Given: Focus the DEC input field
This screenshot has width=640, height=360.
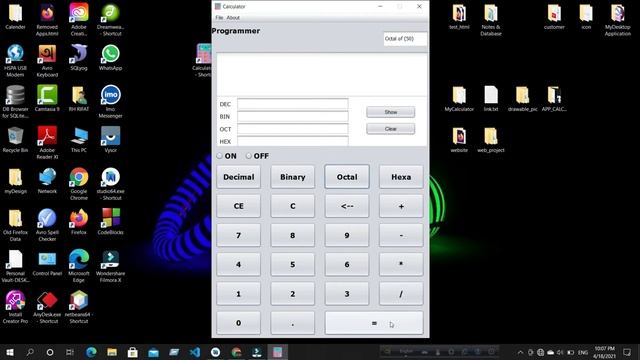Looking at the screenshot, I should tap(293, 104).
